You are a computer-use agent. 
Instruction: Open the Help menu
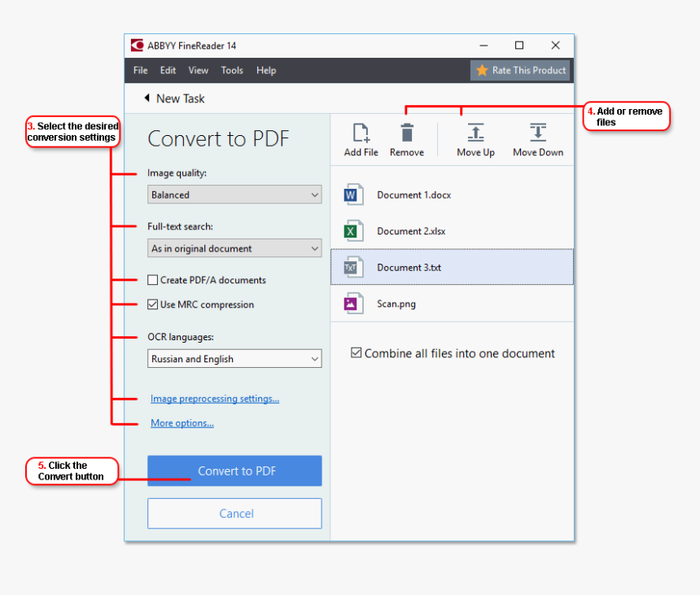266,70
